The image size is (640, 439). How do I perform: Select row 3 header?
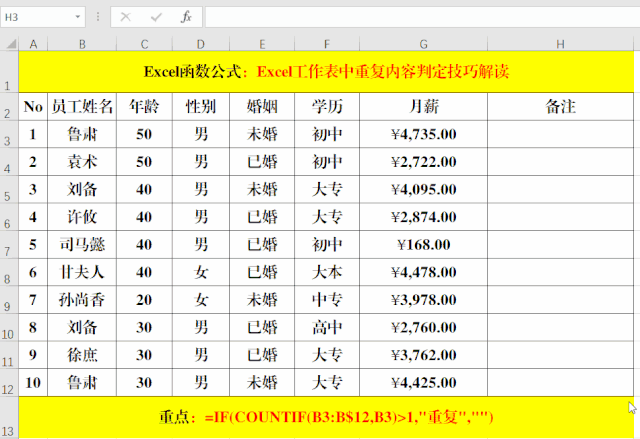click(9, 134)
